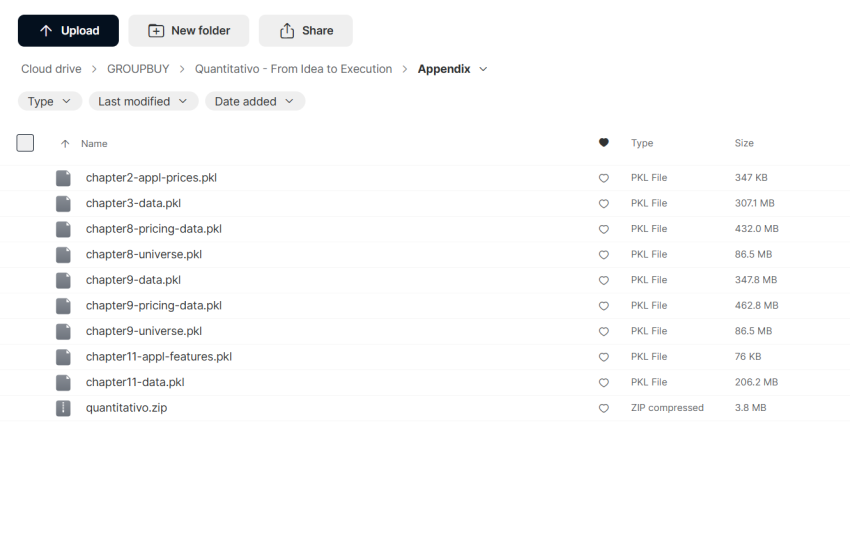Go to Cloud drive in breadcrumb

(x=51, y=69)
